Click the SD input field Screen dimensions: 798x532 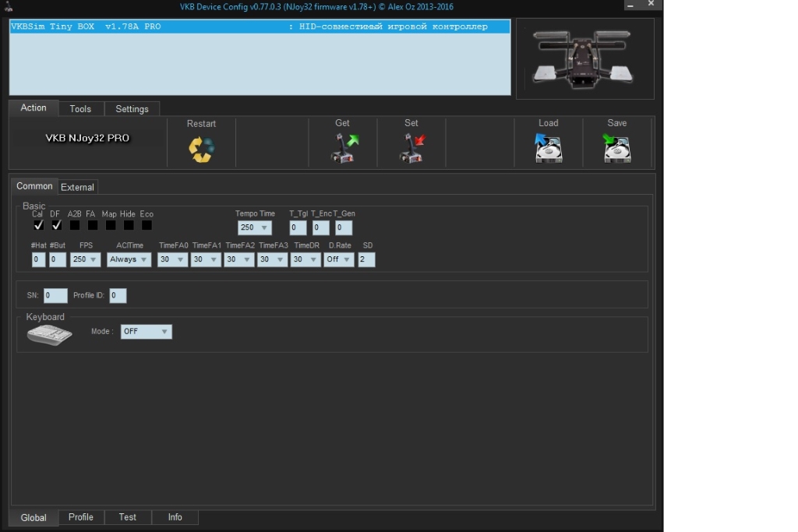(366, 259)
